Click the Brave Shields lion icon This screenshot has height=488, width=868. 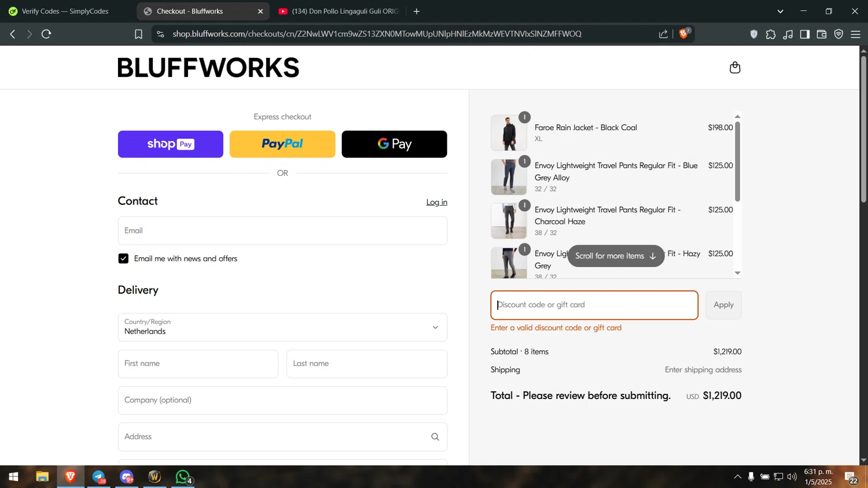[x=684, y=34]
